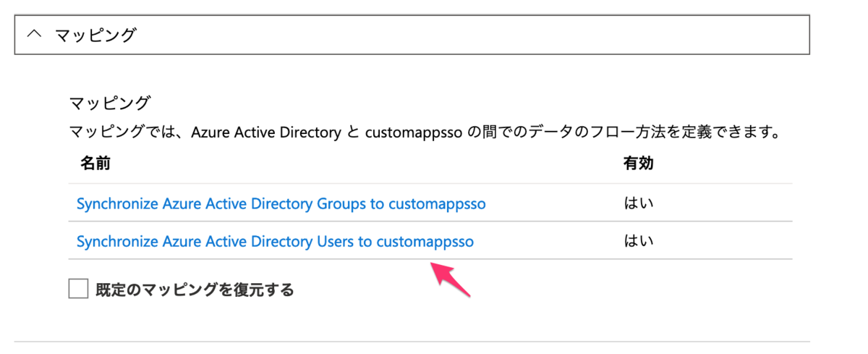Click the マッピング heading above the description
Screen dimensions: 868x354
[109, 102]
